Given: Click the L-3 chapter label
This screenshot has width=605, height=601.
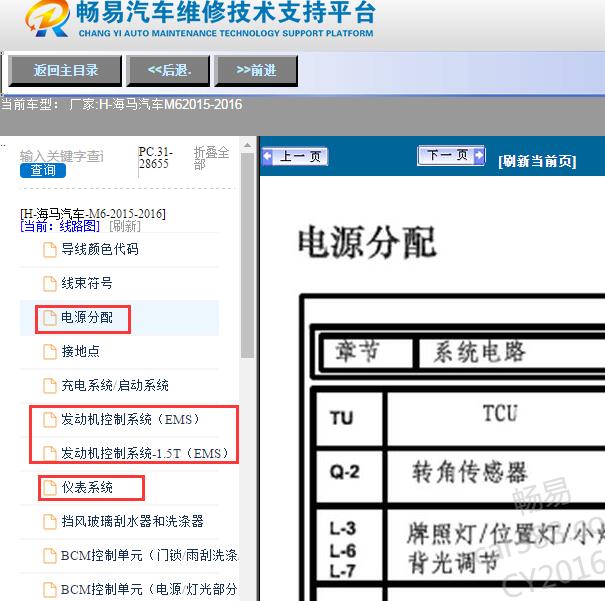Looking at the screenshot, I should click(343, 529).
